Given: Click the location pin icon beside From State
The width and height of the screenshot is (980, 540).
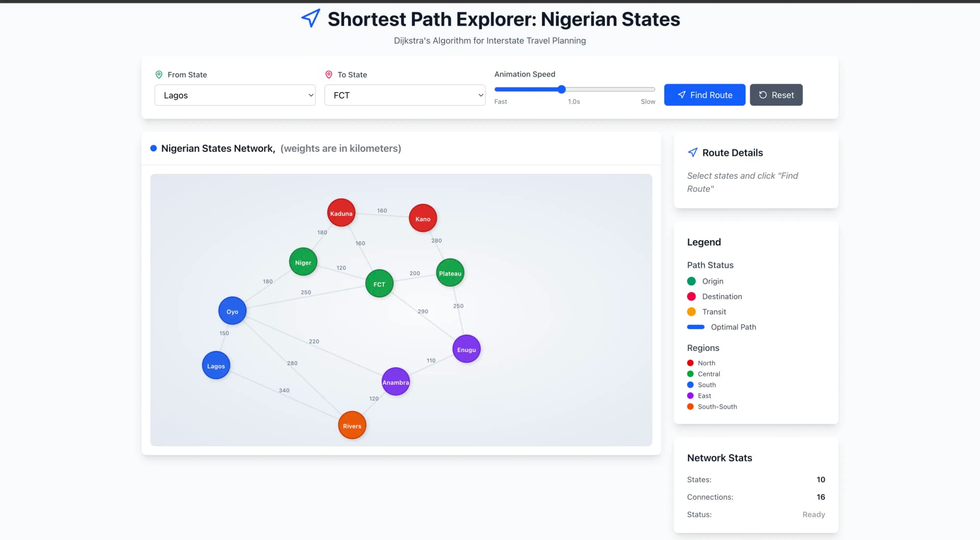Looking at the screenshot, I should (159, 75).
